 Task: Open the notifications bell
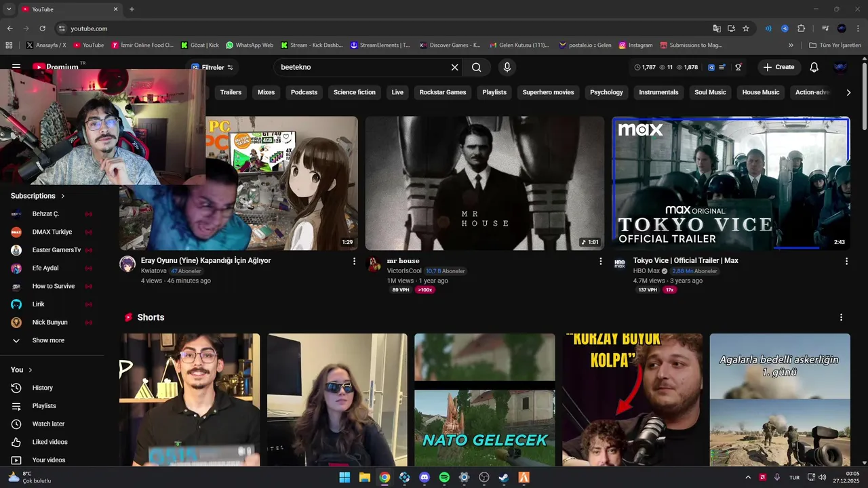click(814, 67)
